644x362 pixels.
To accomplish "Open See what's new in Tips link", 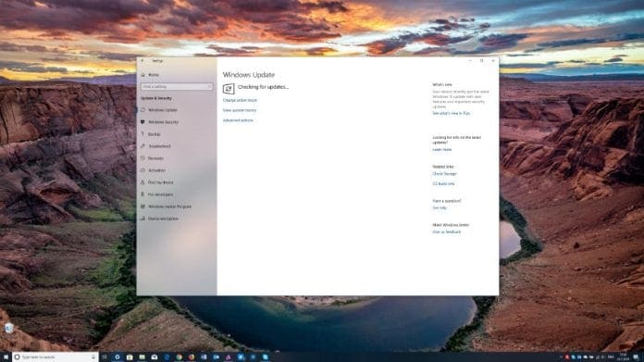I will pos(451,113).
